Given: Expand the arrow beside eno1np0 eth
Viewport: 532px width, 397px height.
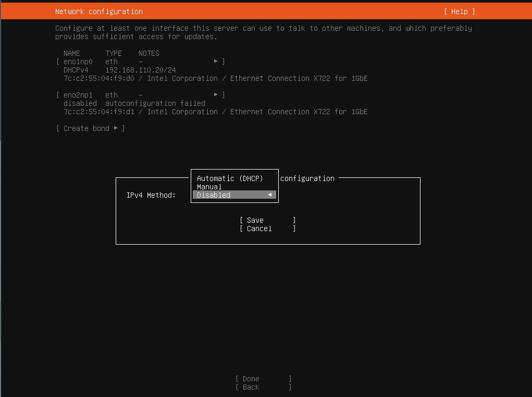Looking at the screenshot, I should tap(216, 62).
